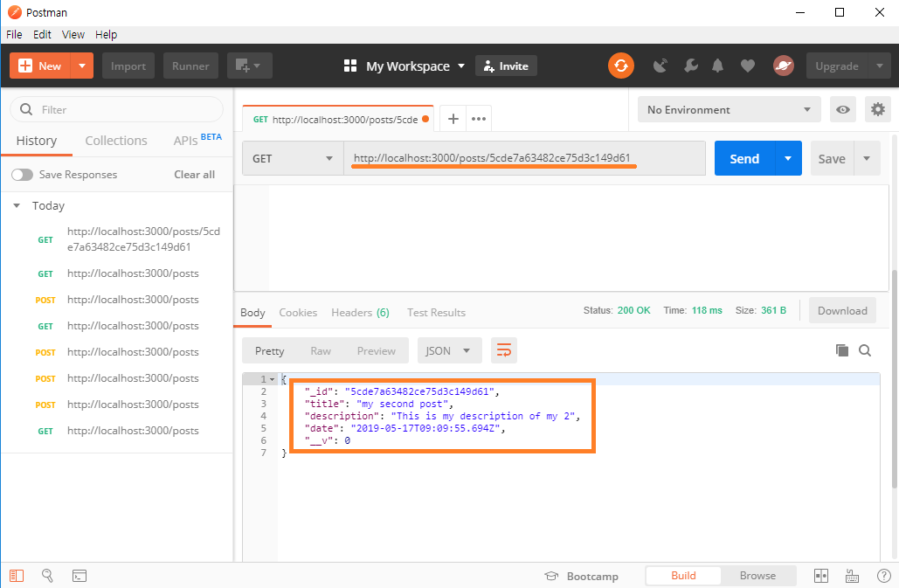Switch to Build mode
This screenshot has height=588, width=899.
pyautogui.click(x=683, y=576)
